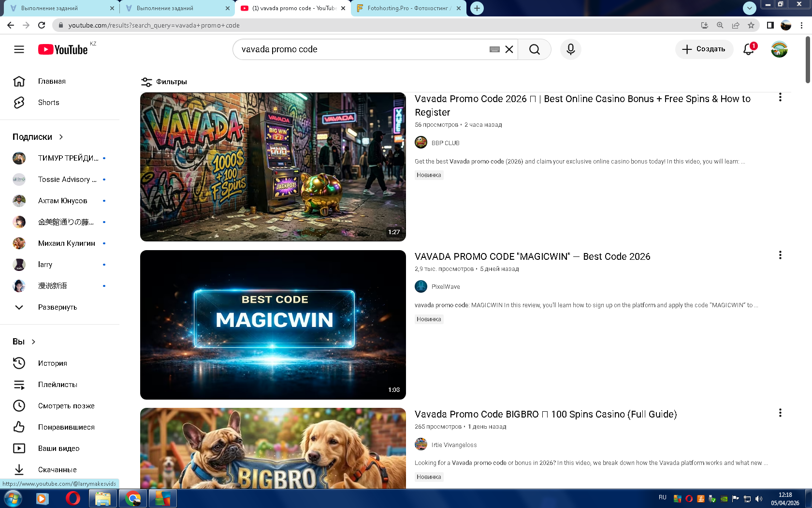This screenshot has height=508, width=812.
Task: Click the MAGICWIN video thumbnail
Action: coord(273,325)
